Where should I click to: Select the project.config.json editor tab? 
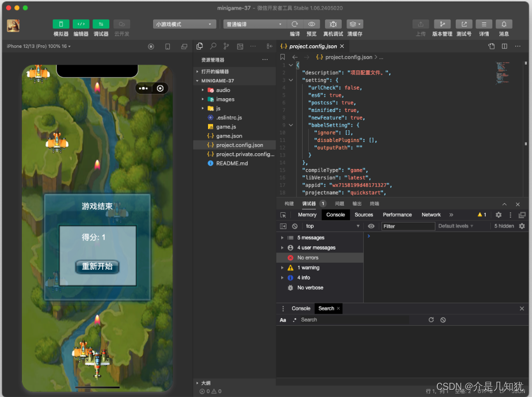click(312, 46)
